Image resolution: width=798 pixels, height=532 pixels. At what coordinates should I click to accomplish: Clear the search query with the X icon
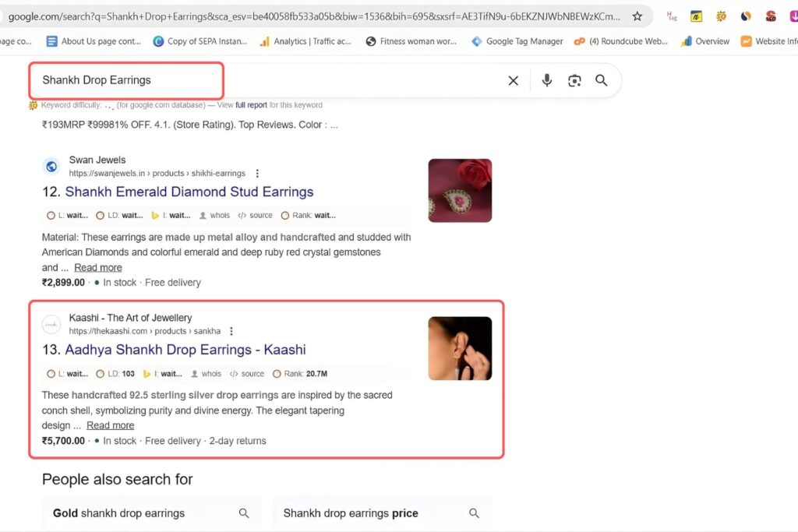(x=513, y=80)
